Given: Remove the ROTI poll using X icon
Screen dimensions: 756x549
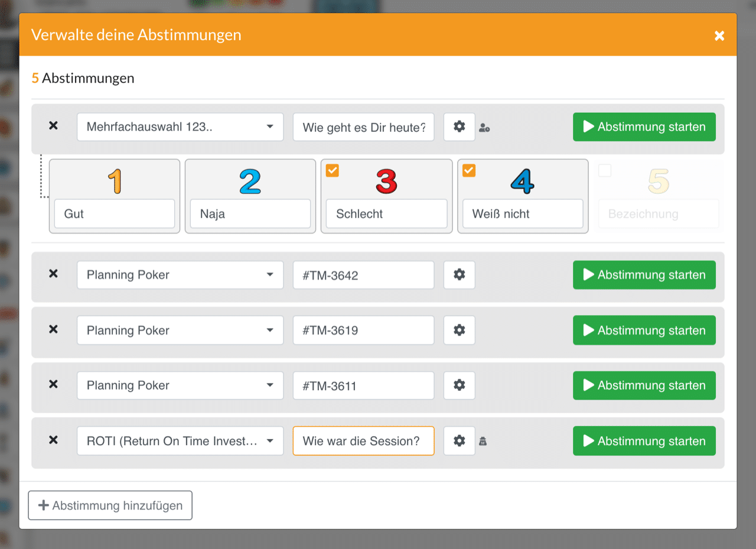Looking at the screenshot, I should coord(53,440).
